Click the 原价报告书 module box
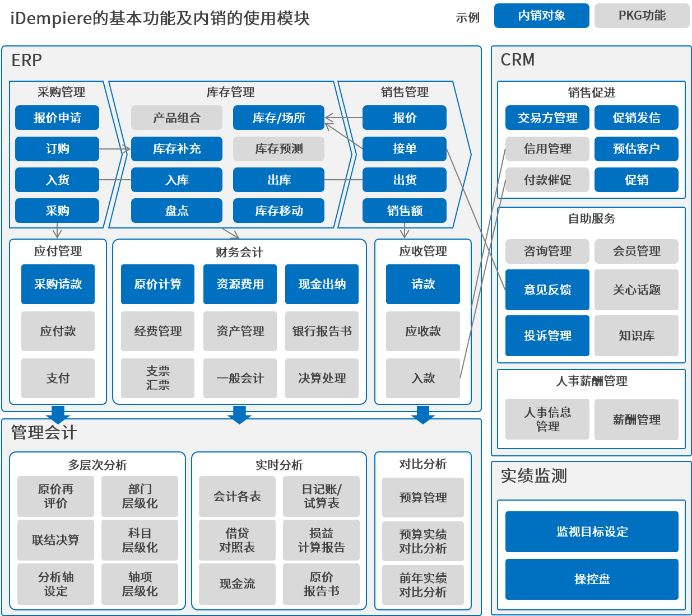The width and height of the screenshot is (692, 616). [x=321, y=584]
